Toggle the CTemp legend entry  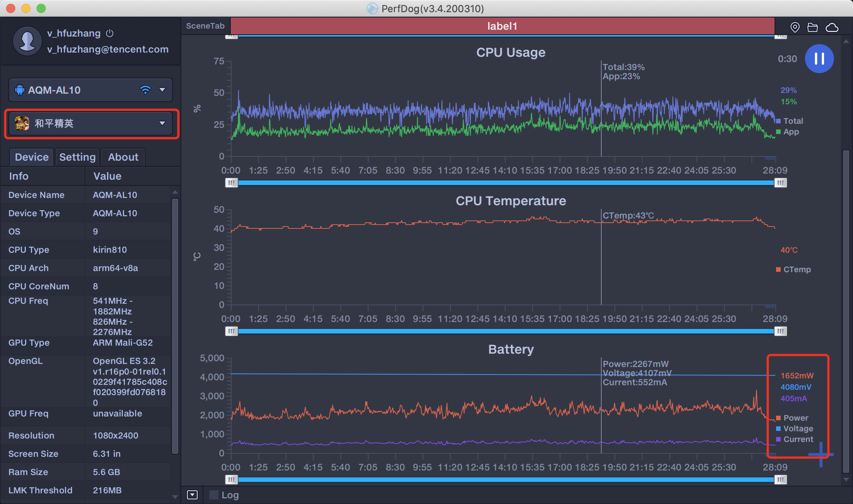click(794, 270)
